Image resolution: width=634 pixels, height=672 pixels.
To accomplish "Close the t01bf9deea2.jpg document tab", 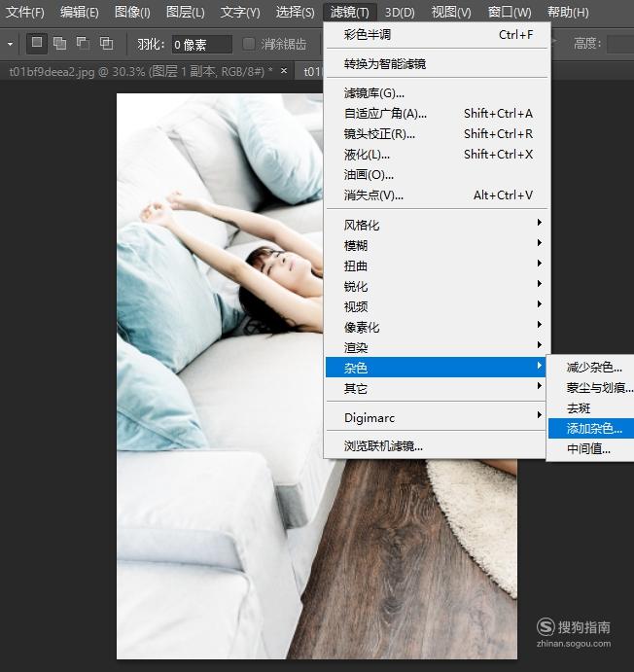I will pyautogui.click(x=284, y=71).
